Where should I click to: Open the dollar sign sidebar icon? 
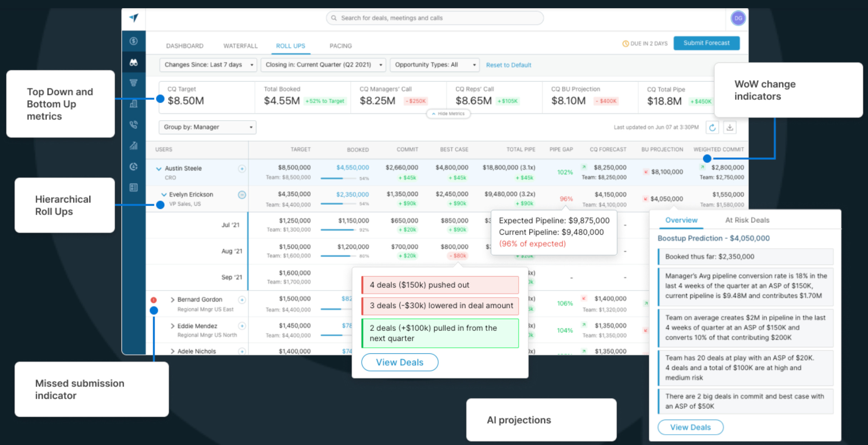coord(134,41)
